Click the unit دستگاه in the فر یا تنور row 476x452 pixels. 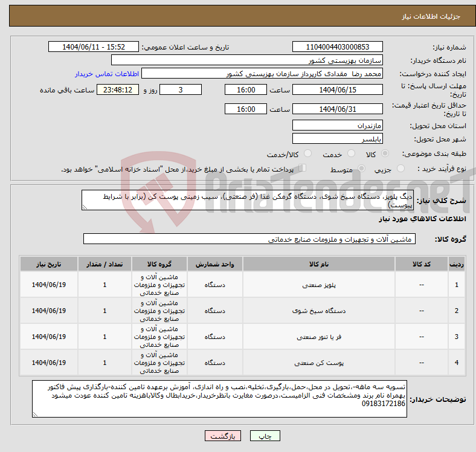pyautogui.click(x=214, y=337)
